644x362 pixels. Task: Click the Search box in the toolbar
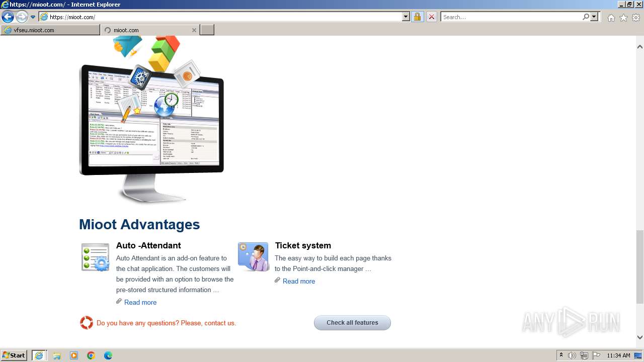(x=511, y=17)
